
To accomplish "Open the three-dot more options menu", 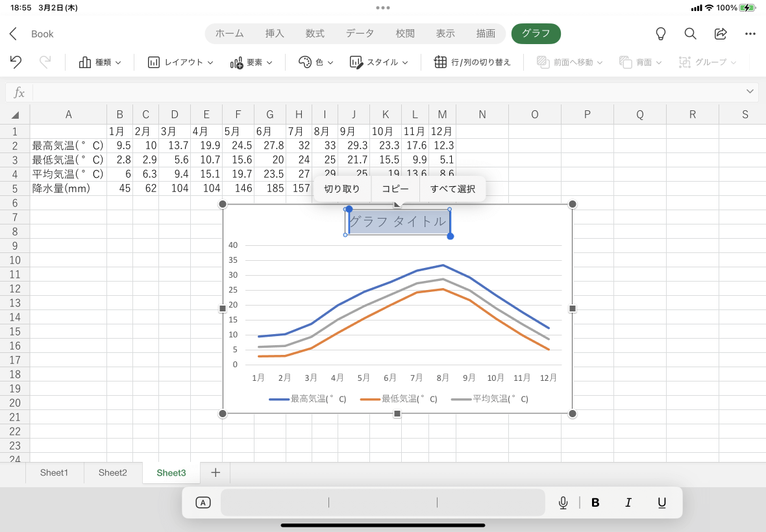I will pos(750,34).
